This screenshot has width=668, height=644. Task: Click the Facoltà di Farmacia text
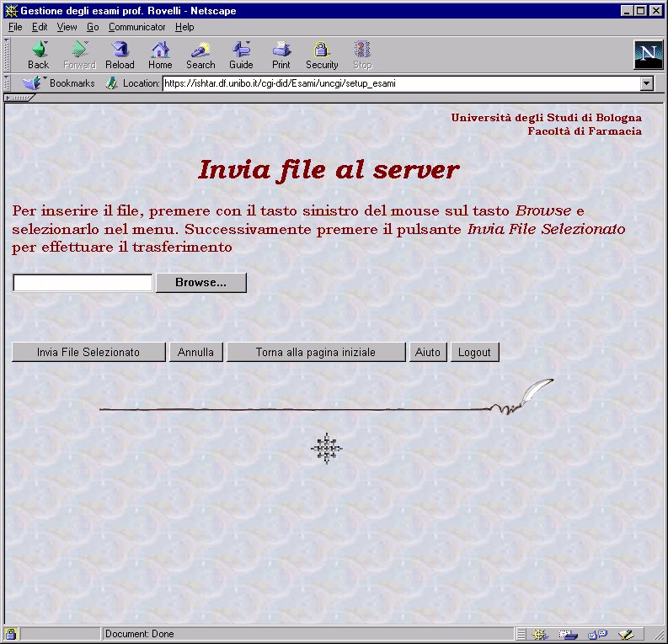(x=585, y=131)
